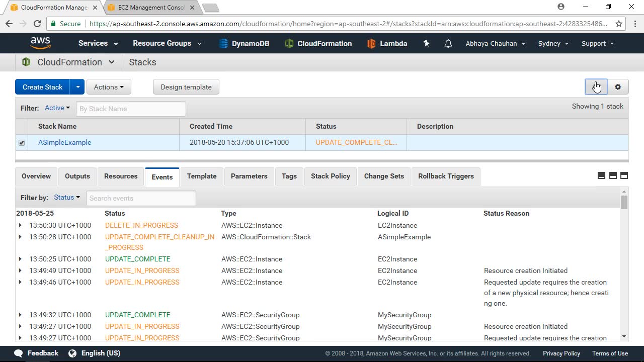Switch to the Change Sets tab
This screenshot has width=644, height=362.
pyautogui.click(x=384, y=176)
